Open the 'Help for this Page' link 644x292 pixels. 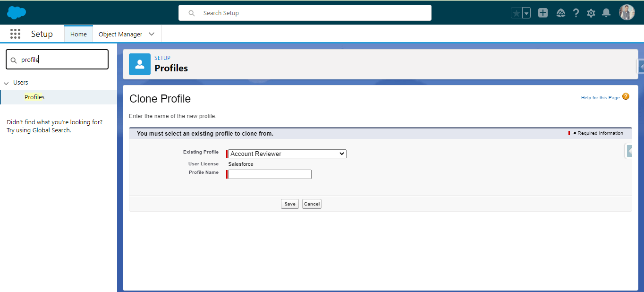(x=600, y=98)
